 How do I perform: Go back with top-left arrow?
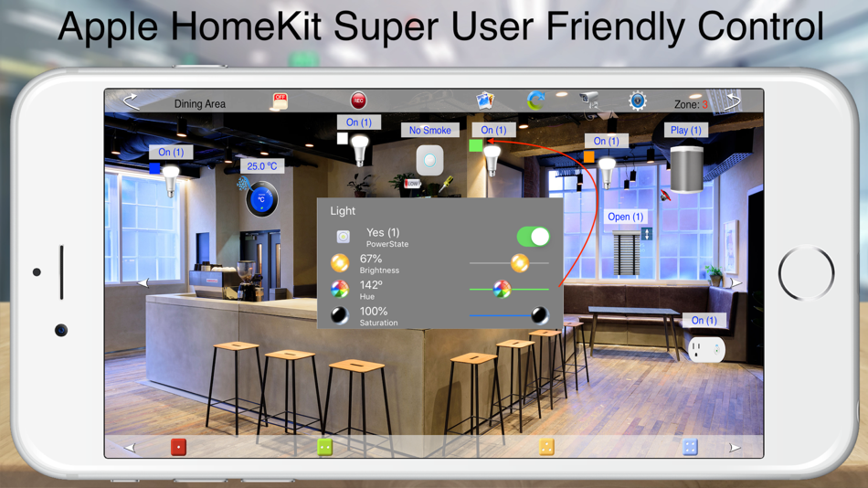pos(132,101)
